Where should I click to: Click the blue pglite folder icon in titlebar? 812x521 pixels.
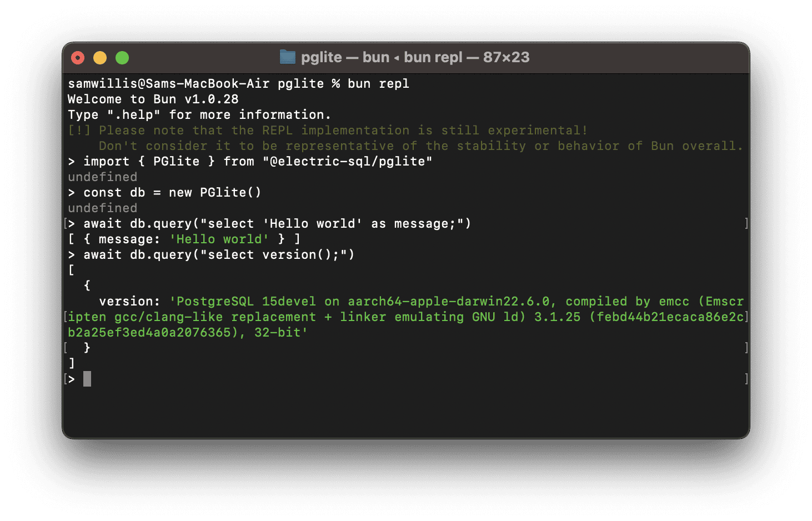pos(288,57)
